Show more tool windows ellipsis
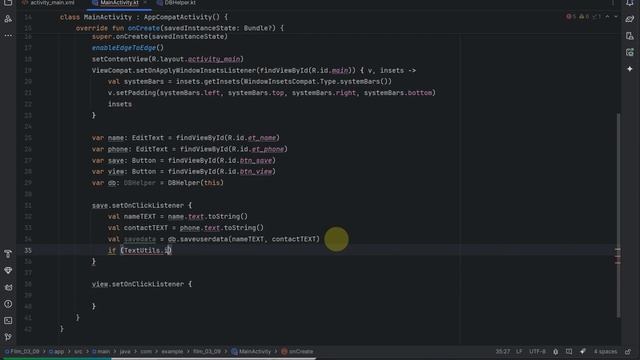 tap(8, 36)
